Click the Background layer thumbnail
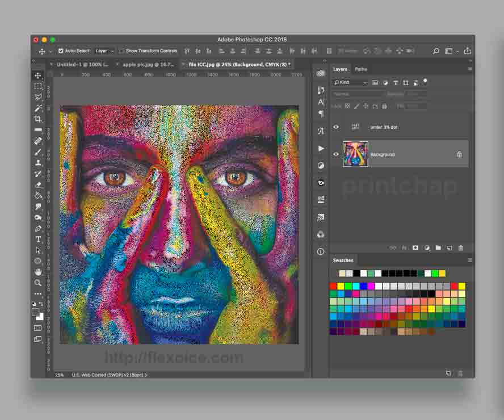This screenshot has width=504, height=420. point(355,154)
